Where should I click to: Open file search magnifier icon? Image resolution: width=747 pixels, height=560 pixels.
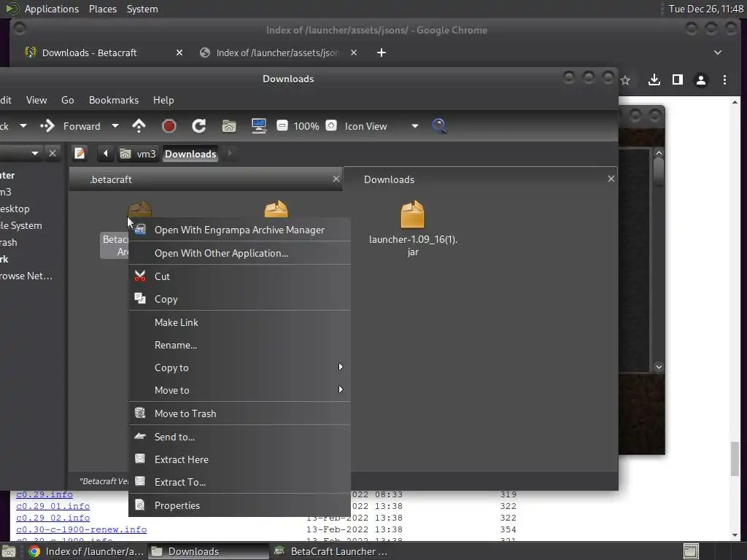[x=439, y=126]
